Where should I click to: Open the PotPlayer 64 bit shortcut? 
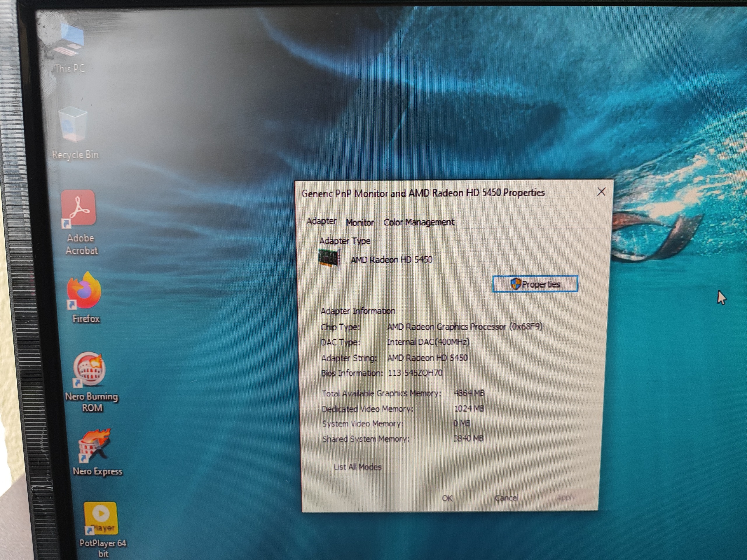coord(101,519)
